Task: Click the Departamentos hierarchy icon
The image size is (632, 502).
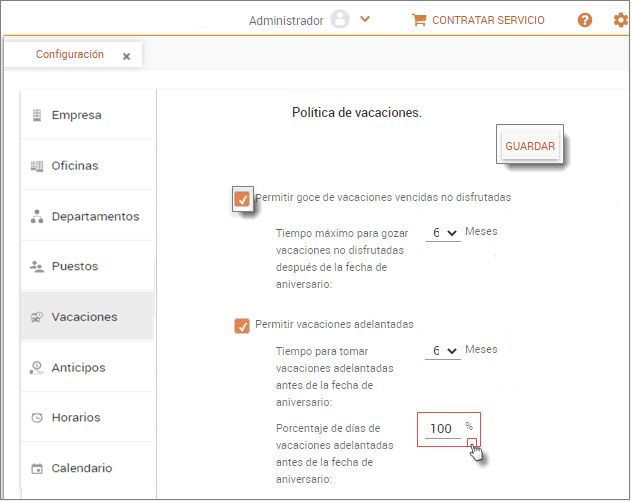Action: click(x=37, y=216)
